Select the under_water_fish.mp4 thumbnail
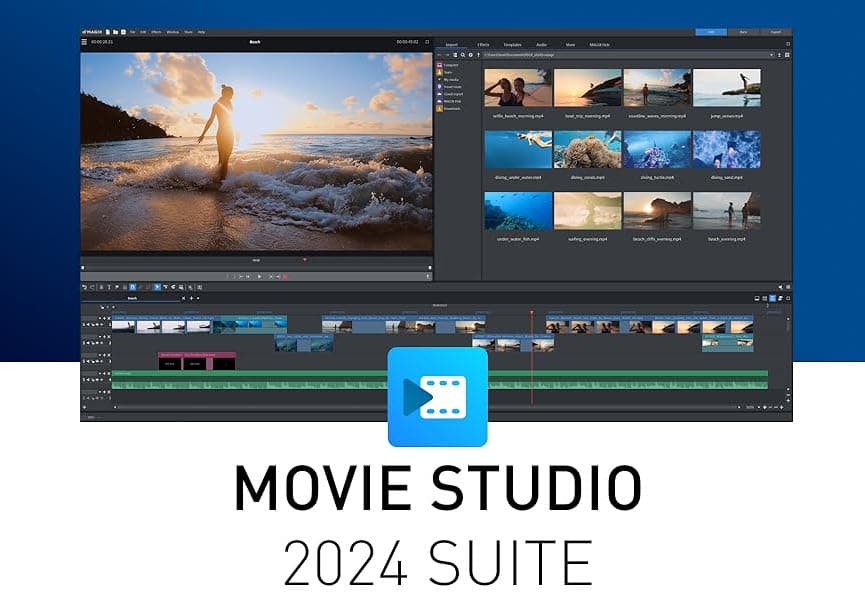This screenshot has height=600, width=865. (518, 211)
